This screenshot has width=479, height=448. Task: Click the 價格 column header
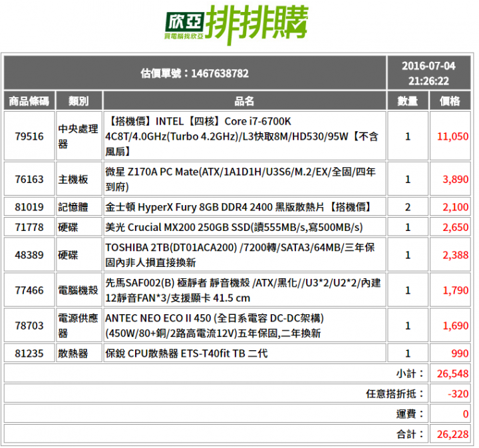(x=450, y=101)
